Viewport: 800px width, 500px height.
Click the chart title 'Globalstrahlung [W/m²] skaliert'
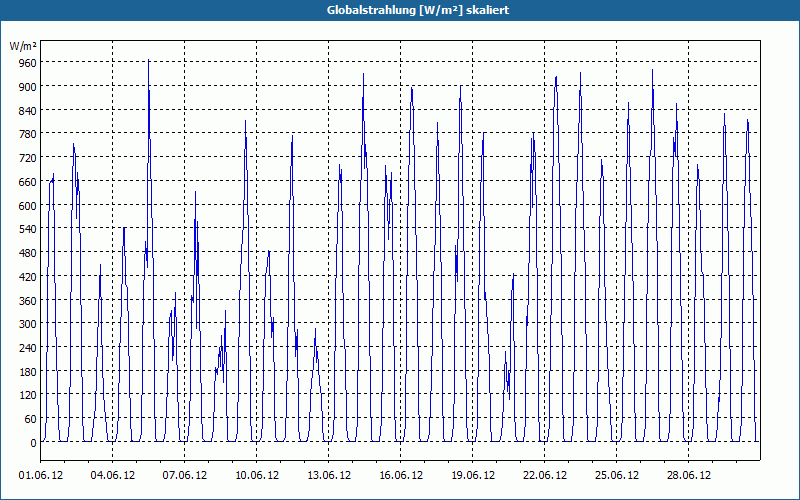418,10
